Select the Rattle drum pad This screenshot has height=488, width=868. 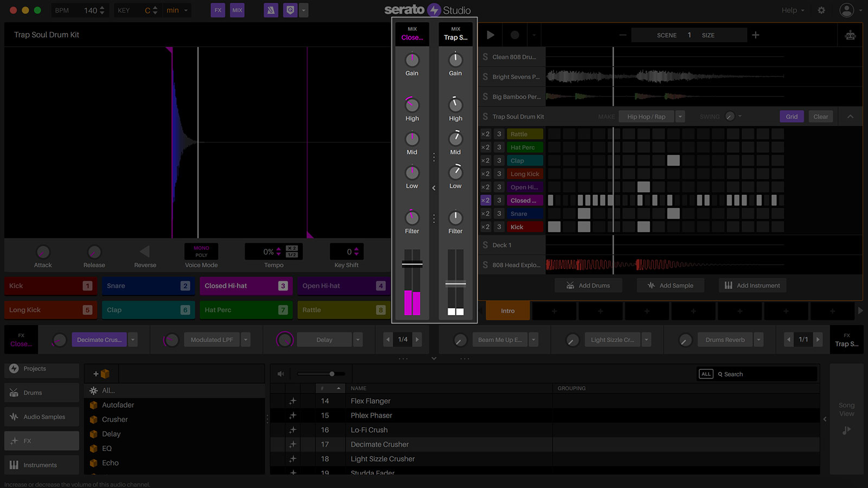[343, 310]
